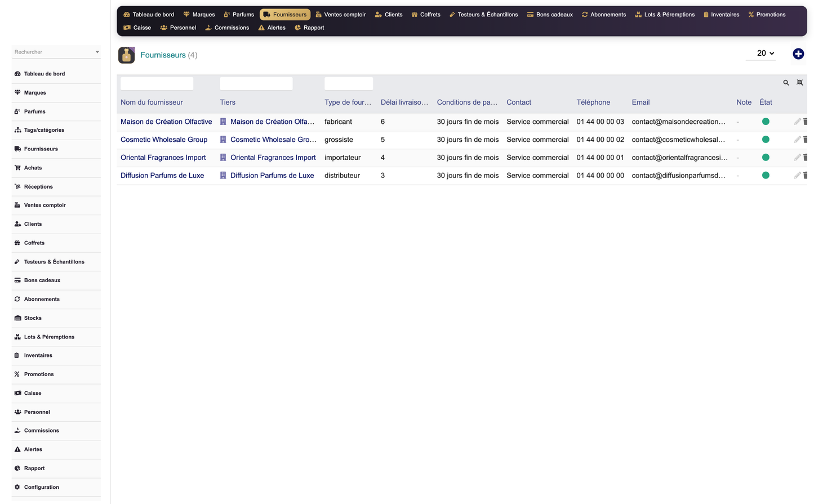Edit Oriental Fragrances Import row pencil icon
The image size is (814, 504).
tap(797, 158)
